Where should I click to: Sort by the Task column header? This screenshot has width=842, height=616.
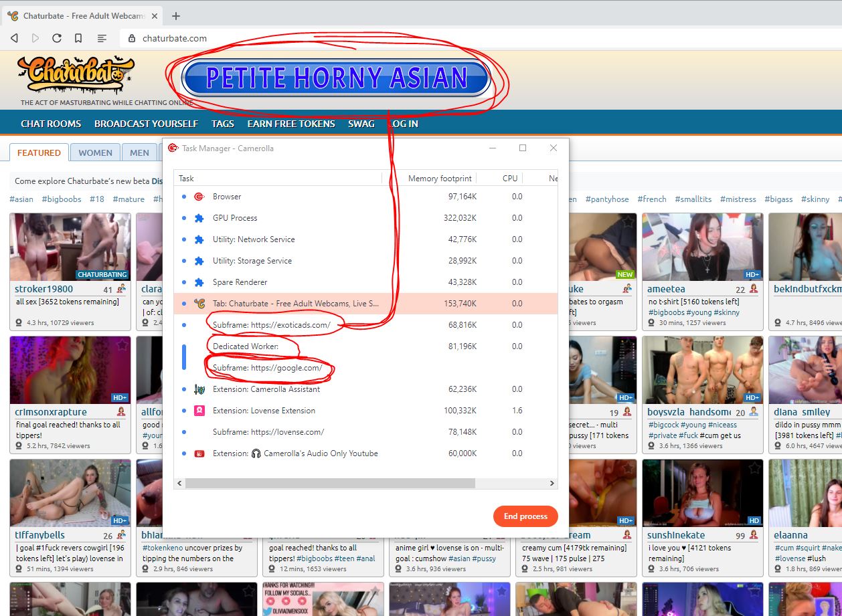coord(278,179)
